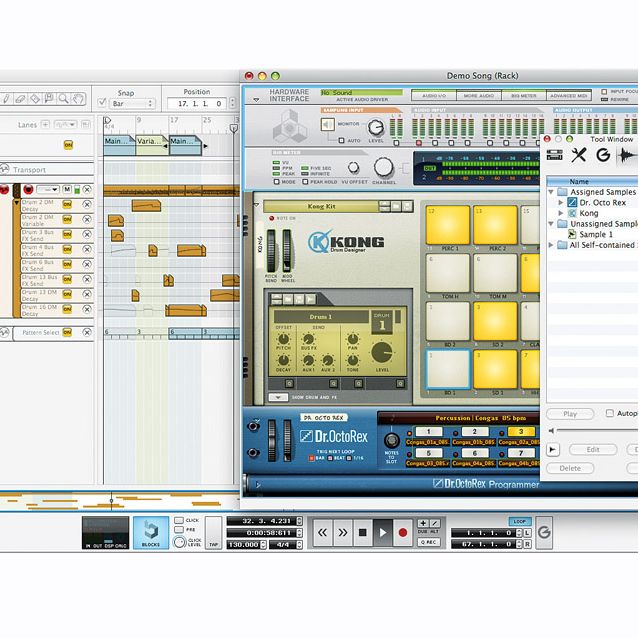The height and width of the screenshot is (638, 638).
Task: Collapse the Unassigned Samples folder
Action: point(551,224)
